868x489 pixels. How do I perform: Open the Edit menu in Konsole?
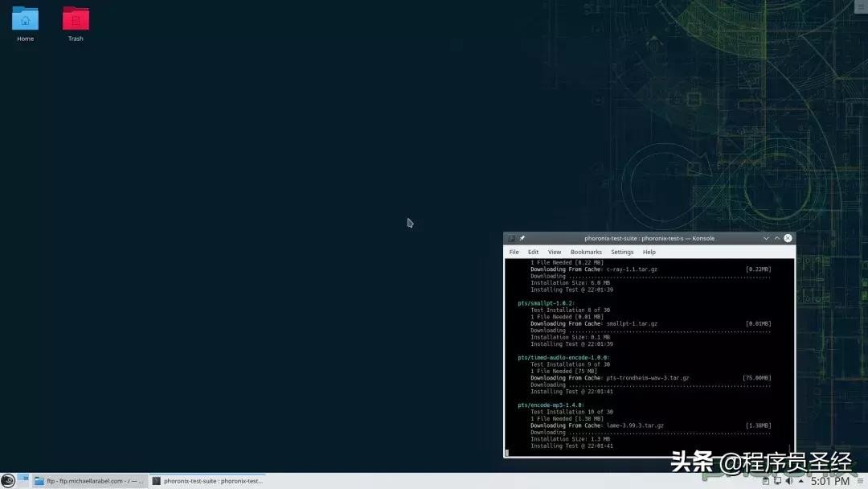point(533,252)
